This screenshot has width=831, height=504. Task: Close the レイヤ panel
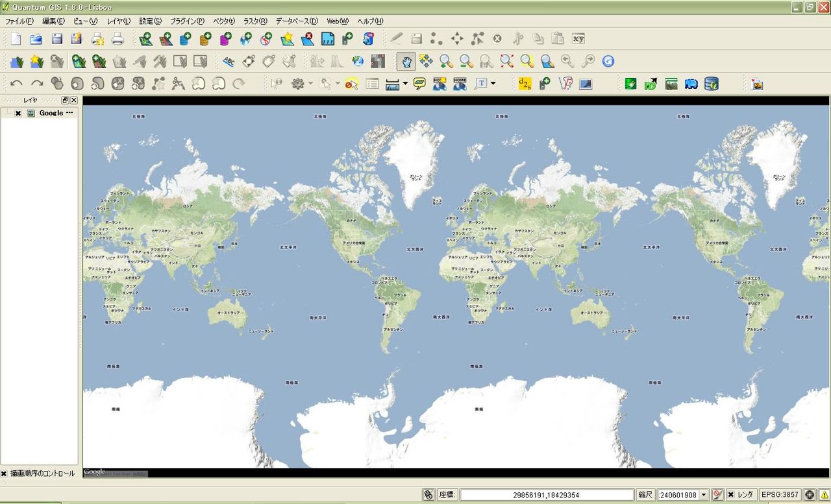74,100
